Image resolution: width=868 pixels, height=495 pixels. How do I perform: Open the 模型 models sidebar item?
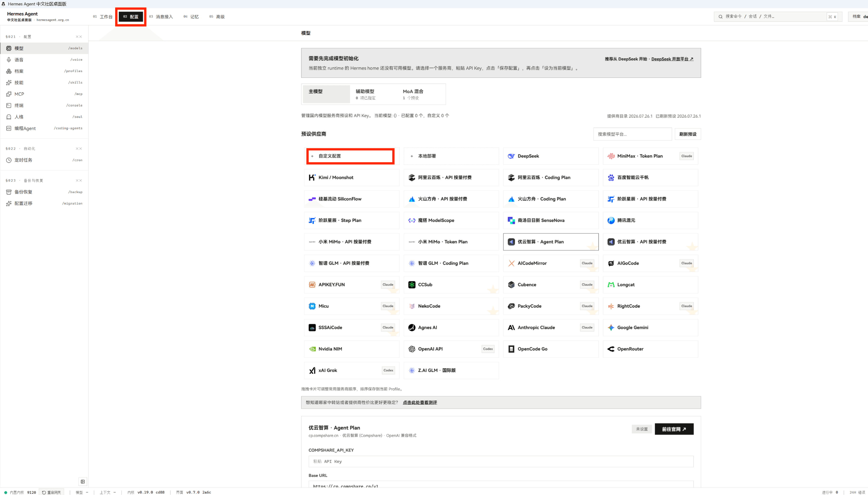[x=44, y=48]
